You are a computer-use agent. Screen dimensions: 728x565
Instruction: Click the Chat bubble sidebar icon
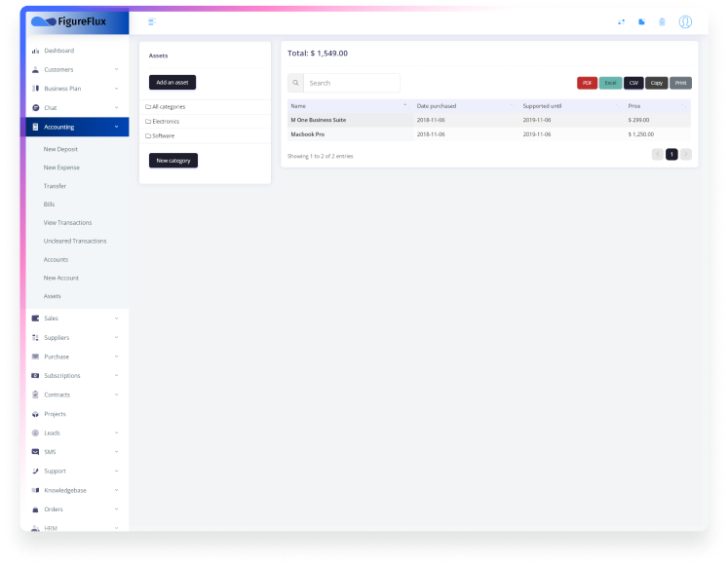(x=36, y=108)
